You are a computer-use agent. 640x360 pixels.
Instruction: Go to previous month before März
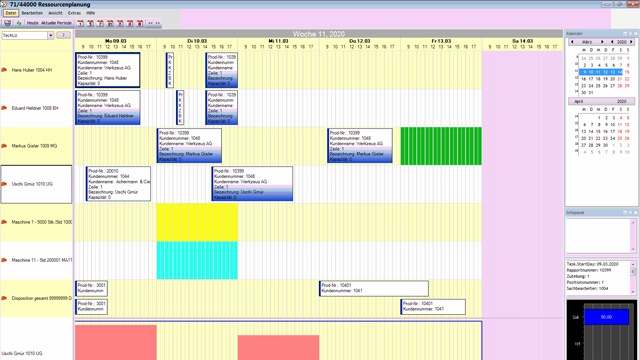pyautogui.click(x=572, y=42)
